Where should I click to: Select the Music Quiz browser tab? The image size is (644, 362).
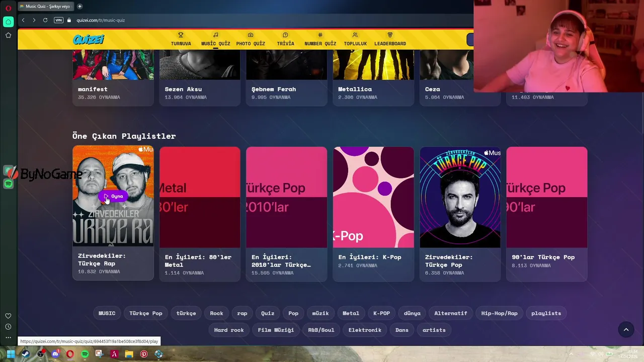pos(45,7)
